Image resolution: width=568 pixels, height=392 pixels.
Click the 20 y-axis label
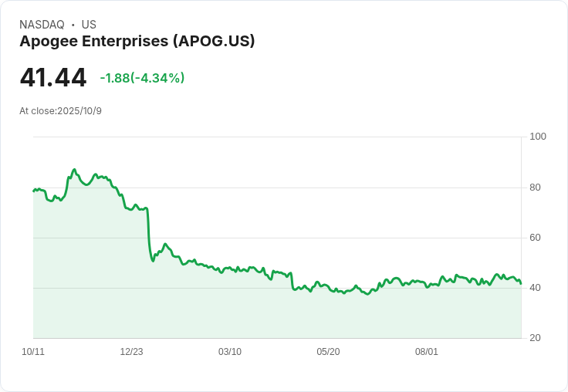pyautogui.click(x=536, y=338)
